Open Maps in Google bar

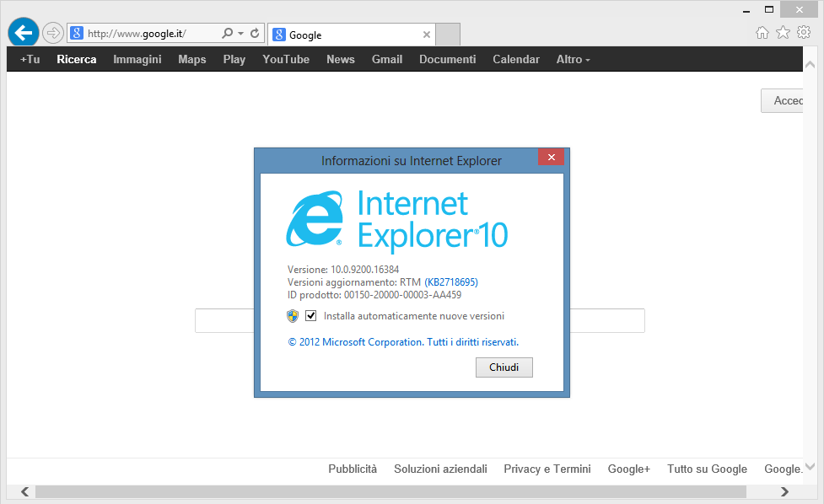192,59
